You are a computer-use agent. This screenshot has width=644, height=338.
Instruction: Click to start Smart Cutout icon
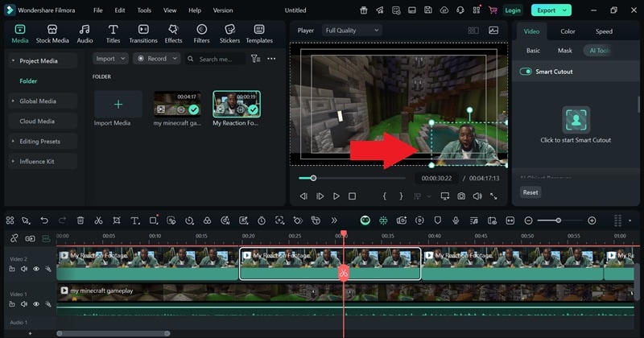tap(576, 120)
